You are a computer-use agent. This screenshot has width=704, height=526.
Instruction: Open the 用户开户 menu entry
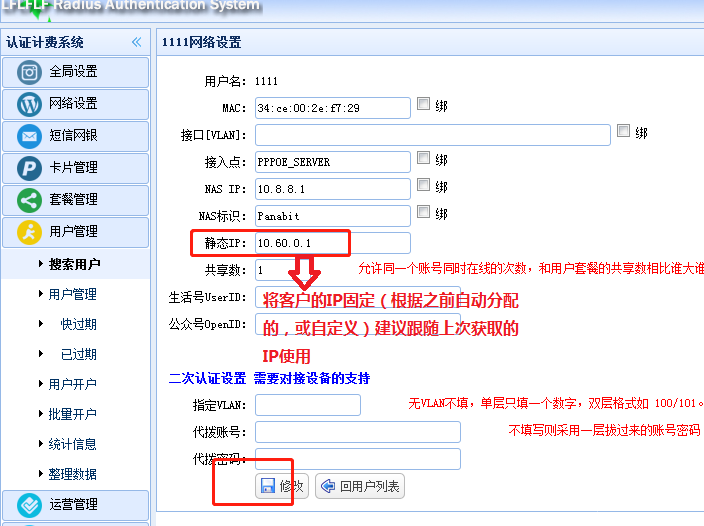click(72, 384)
